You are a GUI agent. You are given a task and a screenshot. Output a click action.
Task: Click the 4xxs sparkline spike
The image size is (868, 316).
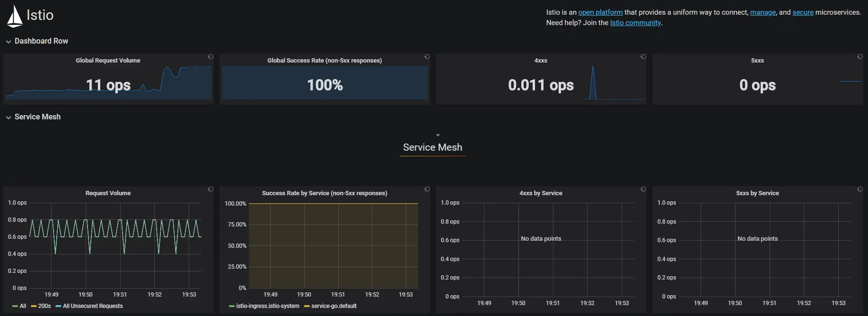click(x=593, y=82)
